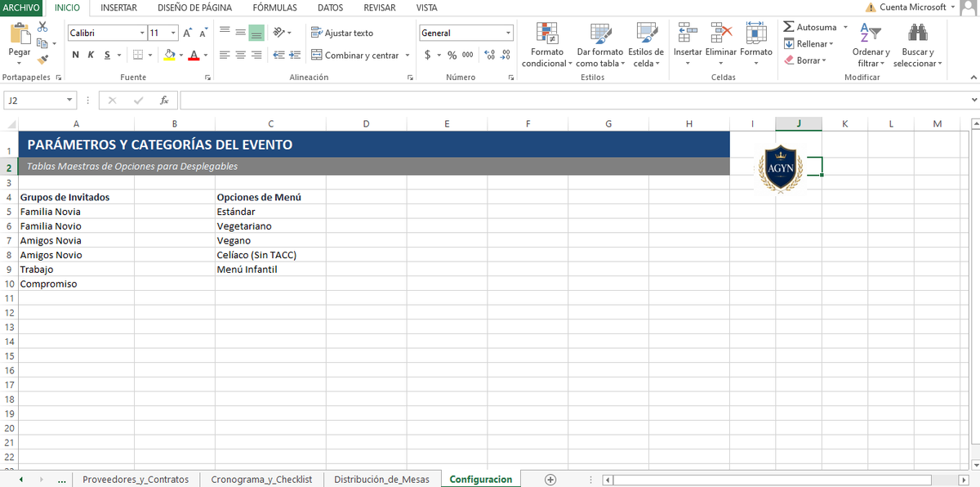The image size is (980, 487).
Task: Apply percent style format
Action: (452, 55)
